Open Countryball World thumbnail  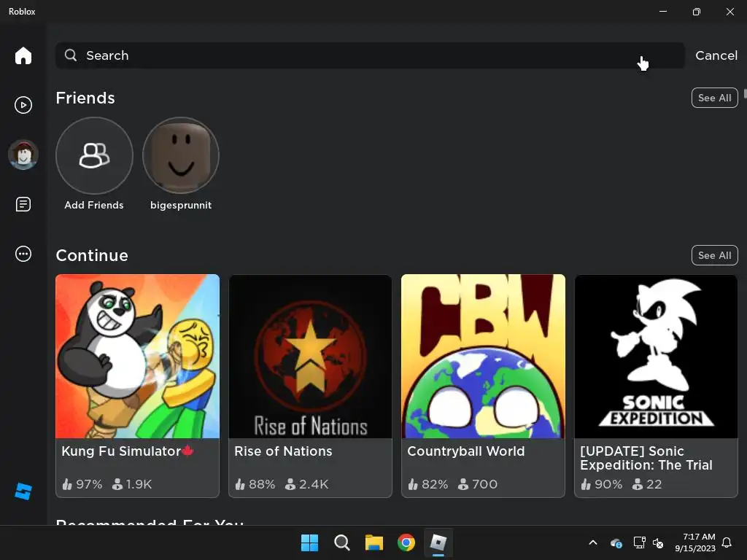coord(483,356)
